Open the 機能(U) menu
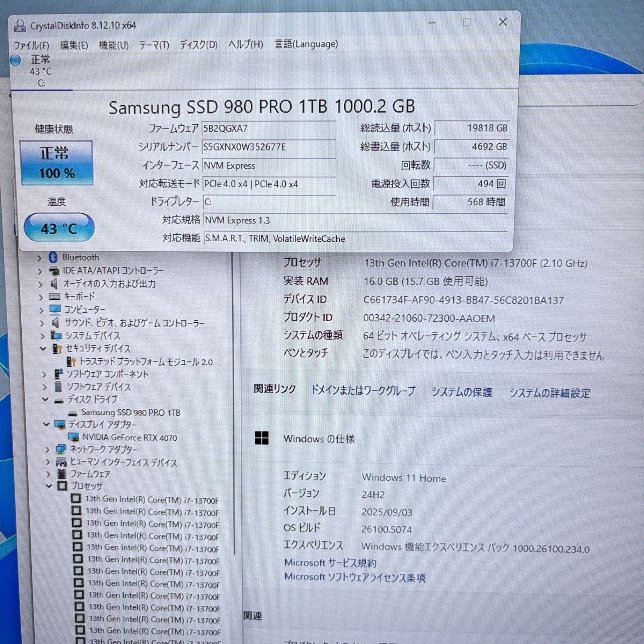 point(114,45)
